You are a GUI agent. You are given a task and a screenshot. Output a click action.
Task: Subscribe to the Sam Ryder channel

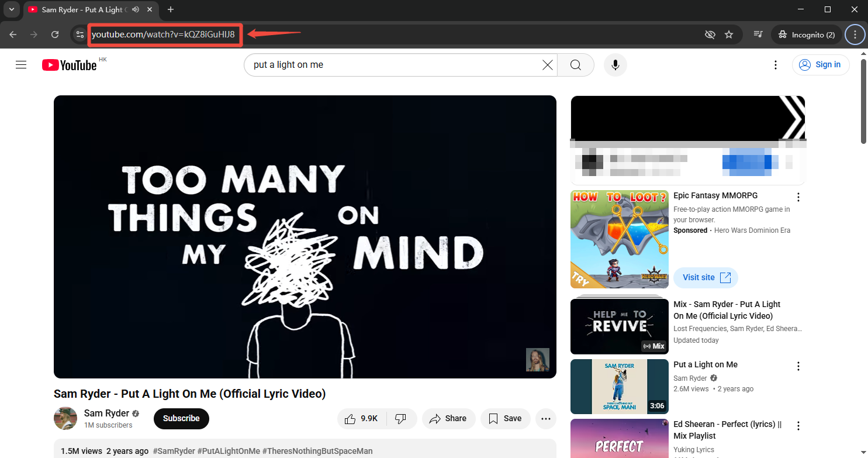(181, 419)
